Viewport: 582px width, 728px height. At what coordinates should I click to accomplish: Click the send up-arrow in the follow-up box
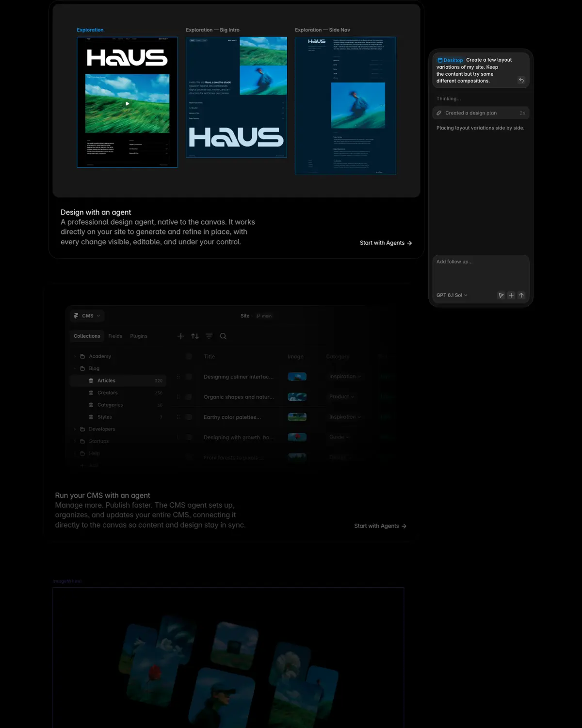[521, 295]
